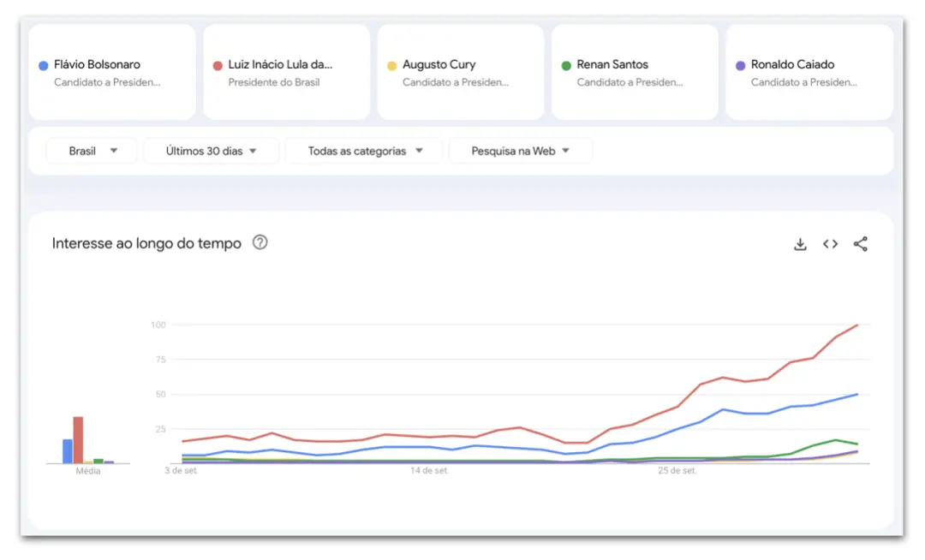Select the Augusto Cury search term card
The height and width of the screenshot is (560, 925).
(x=461, y=73)
